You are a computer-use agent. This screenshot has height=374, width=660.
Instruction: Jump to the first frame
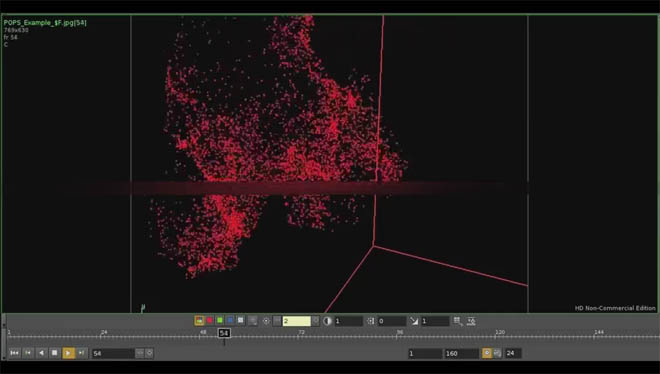click(x=14, y=353)
